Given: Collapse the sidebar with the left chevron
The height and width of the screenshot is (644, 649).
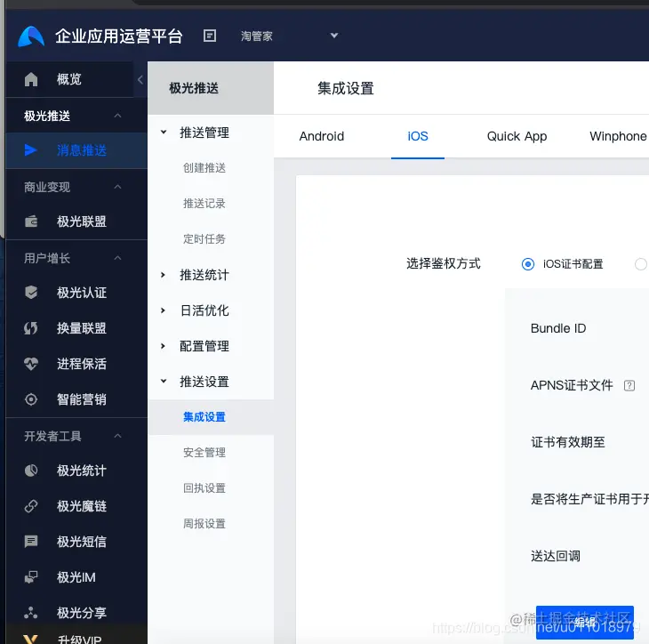Looking at the screenshot, I should [x=140, y=79].
